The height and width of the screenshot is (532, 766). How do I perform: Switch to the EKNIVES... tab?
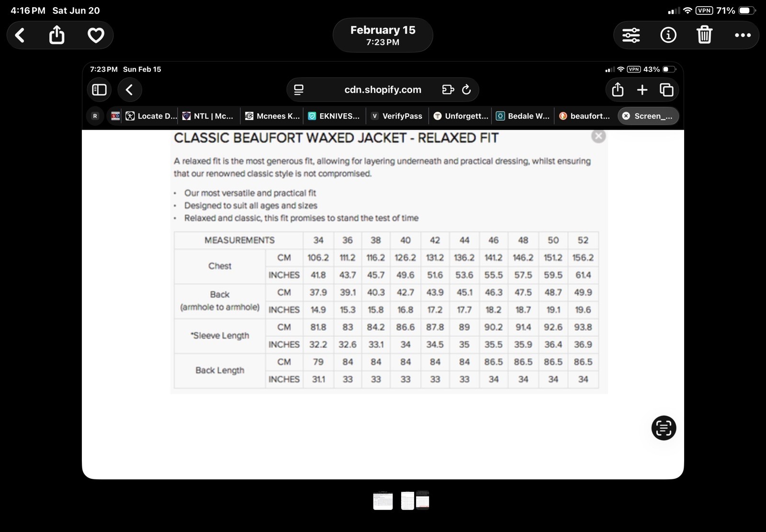[x=334, y=116]
